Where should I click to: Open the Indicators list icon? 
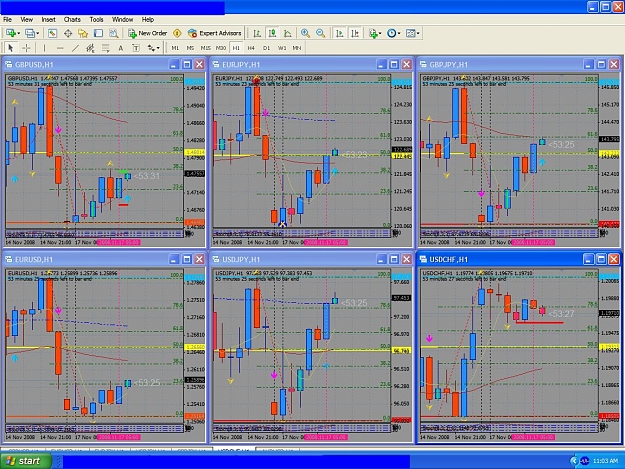(x=373, y=33)
